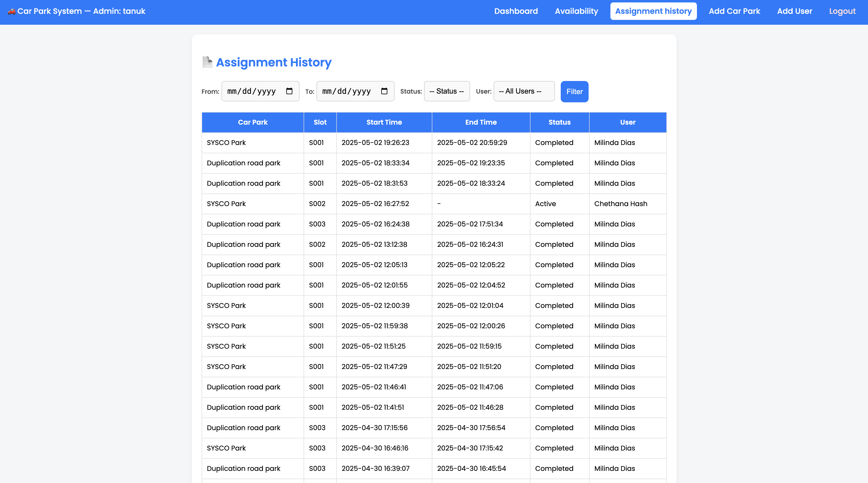Click the document icon beside Assignment History
This screenshot has height=483, width=868.
click(x=207, y=62)
